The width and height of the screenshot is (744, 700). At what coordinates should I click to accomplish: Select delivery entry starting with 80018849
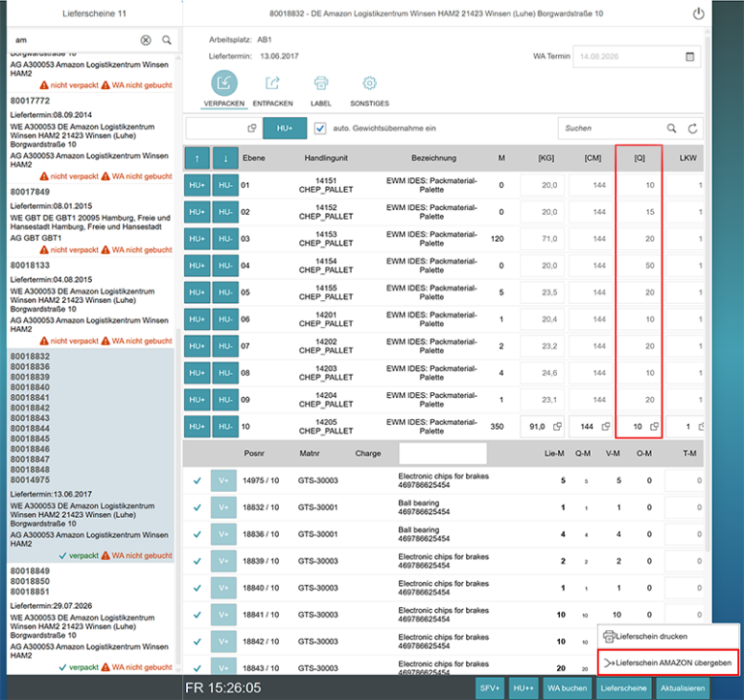[91, 619]
